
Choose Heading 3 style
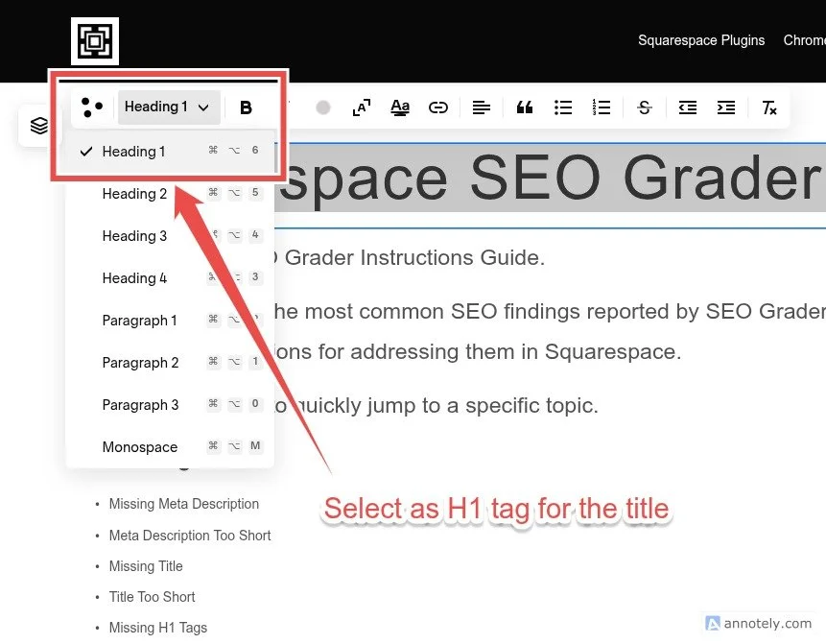click(x=170, y=235)
